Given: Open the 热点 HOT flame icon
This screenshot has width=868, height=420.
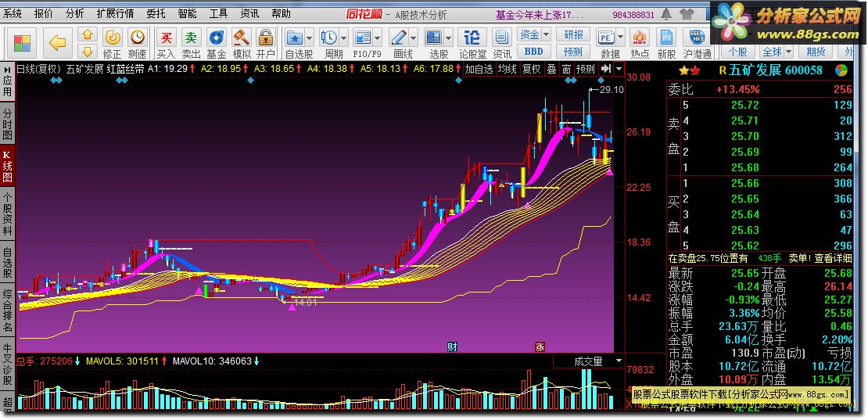Looking at the screenshot, I should tap(640, 38).
